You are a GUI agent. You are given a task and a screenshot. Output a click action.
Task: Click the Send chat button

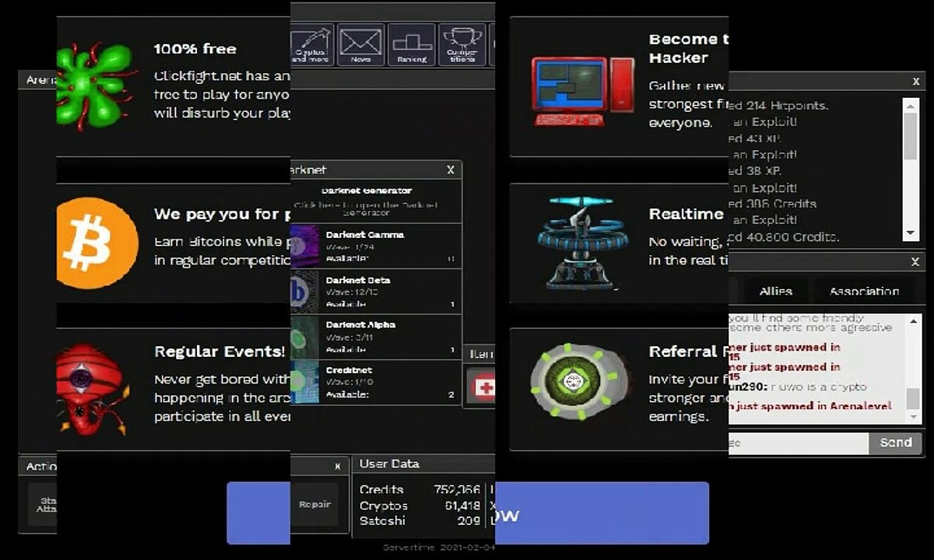coord(895,443)
